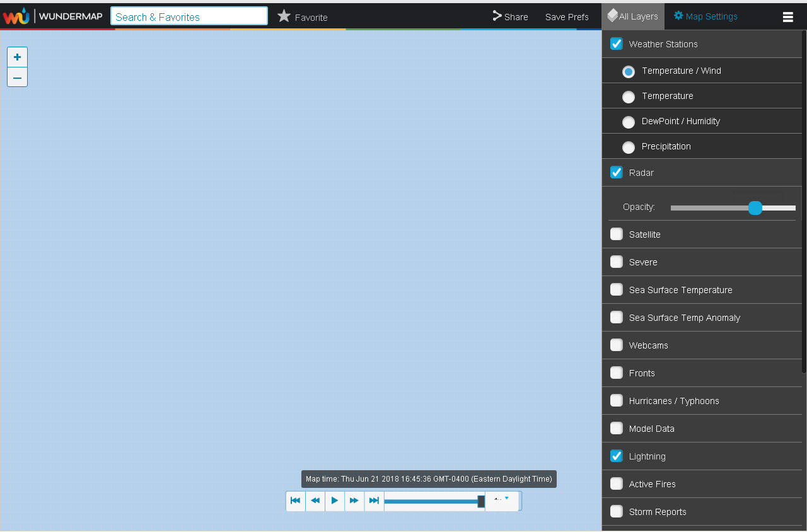Adjust the radar Opacity slider
Image resolution: width=807 pixels, height=532 pixels.
coord(755,208)
